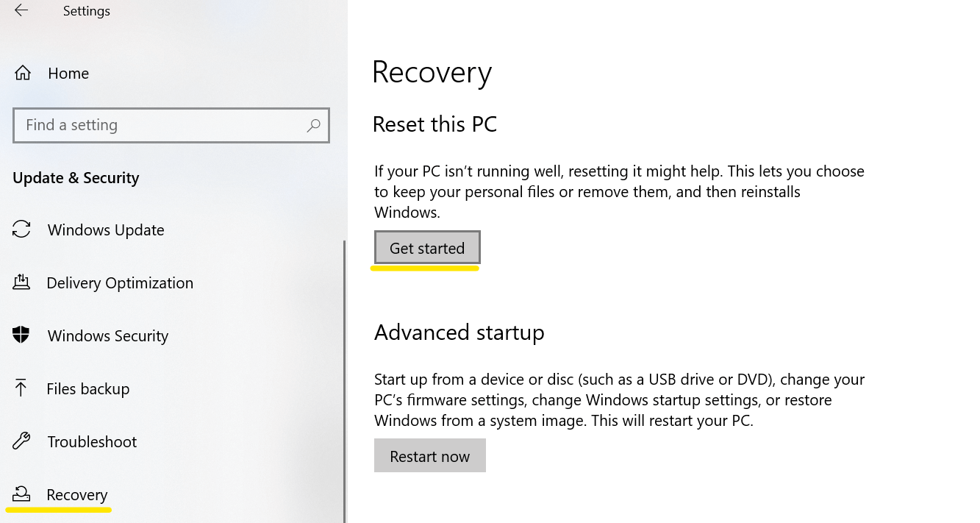Select the Files backup sidebar entry

[x=87, y=388]
